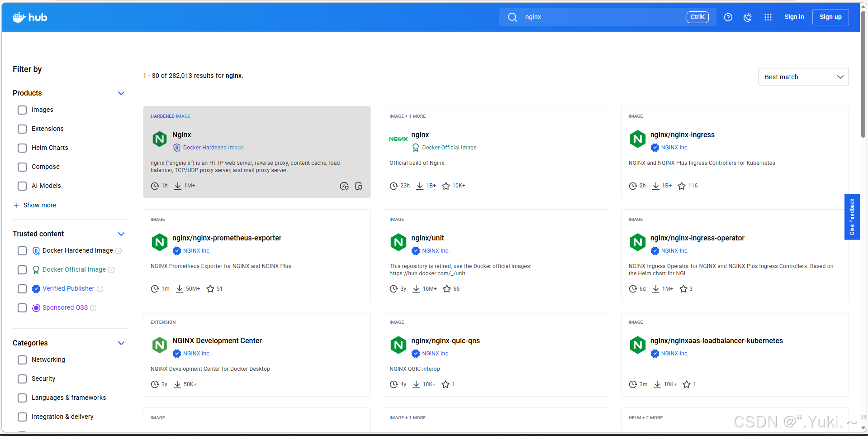Click the Sign up button
868x436 pixels.
click(x=830, y=17)
